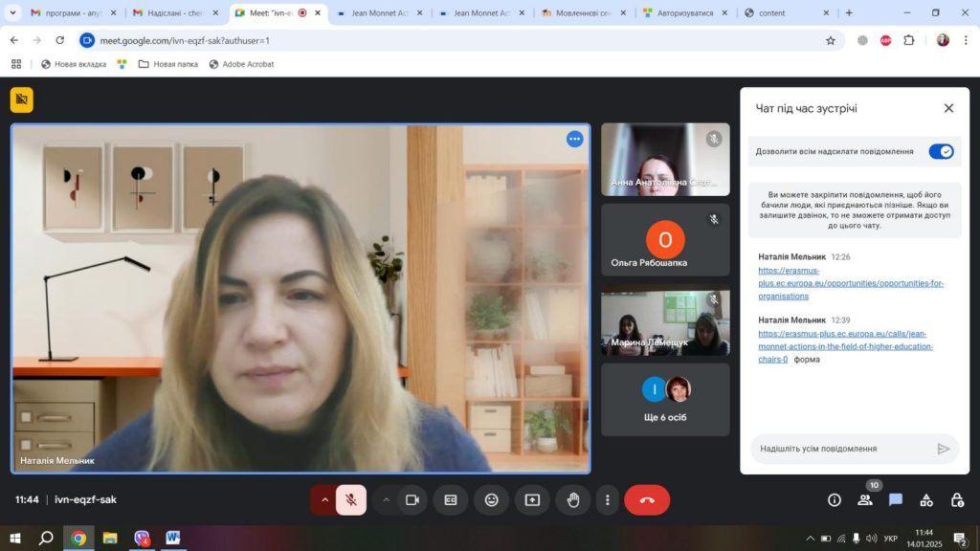980x551 pixels.
Task: Open more options three-dot menu in call bar
Action: click(x=607, y=499)
